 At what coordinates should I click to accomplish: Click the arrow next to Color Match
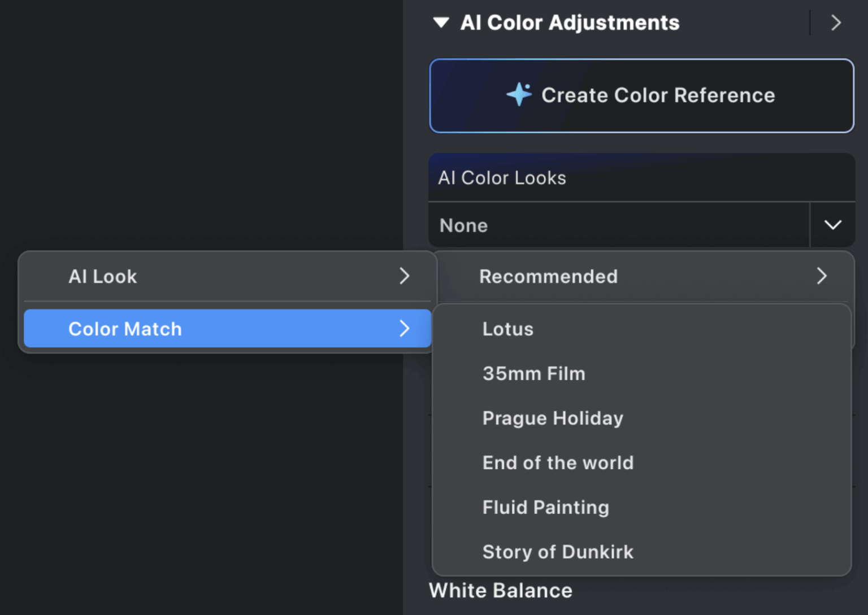coord(405,329)
